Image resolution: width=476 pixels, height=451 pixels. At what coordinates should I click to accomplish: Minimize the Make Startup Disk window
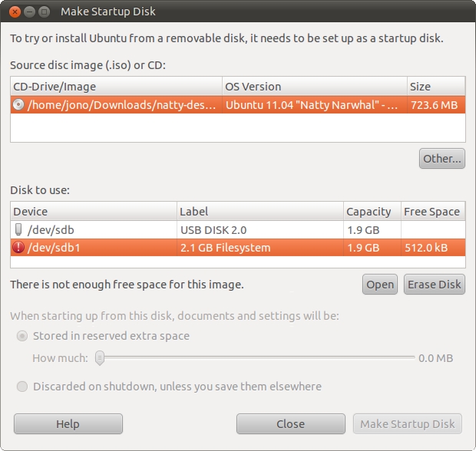pos(28,12)
